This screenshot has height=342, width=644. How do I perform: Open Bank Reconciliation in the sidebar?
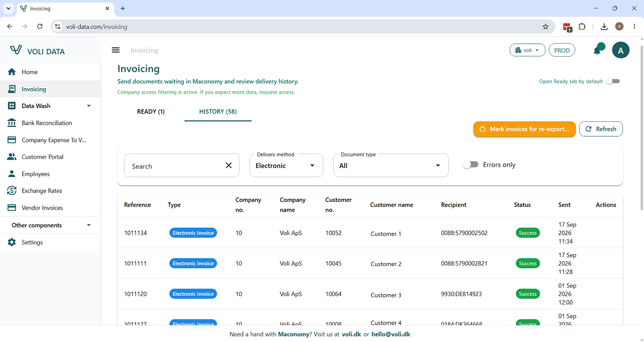(50, 123)
